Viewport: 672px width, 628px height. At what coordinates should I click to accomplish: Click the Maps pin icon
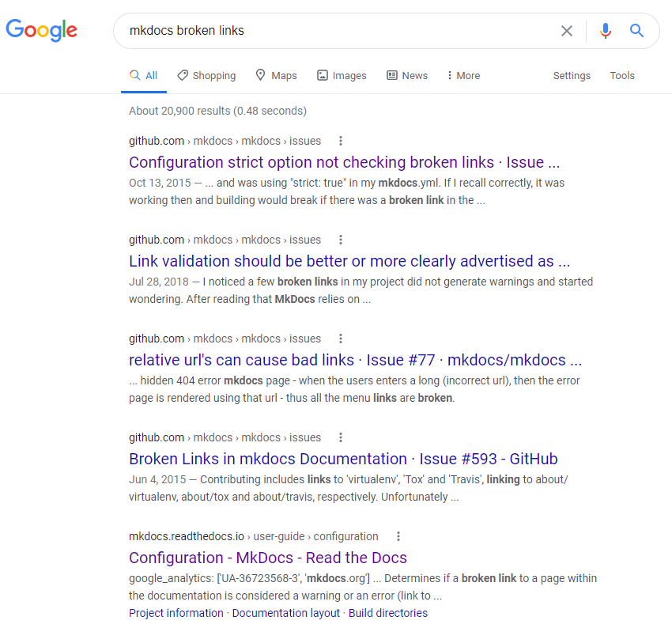[260, 75]
